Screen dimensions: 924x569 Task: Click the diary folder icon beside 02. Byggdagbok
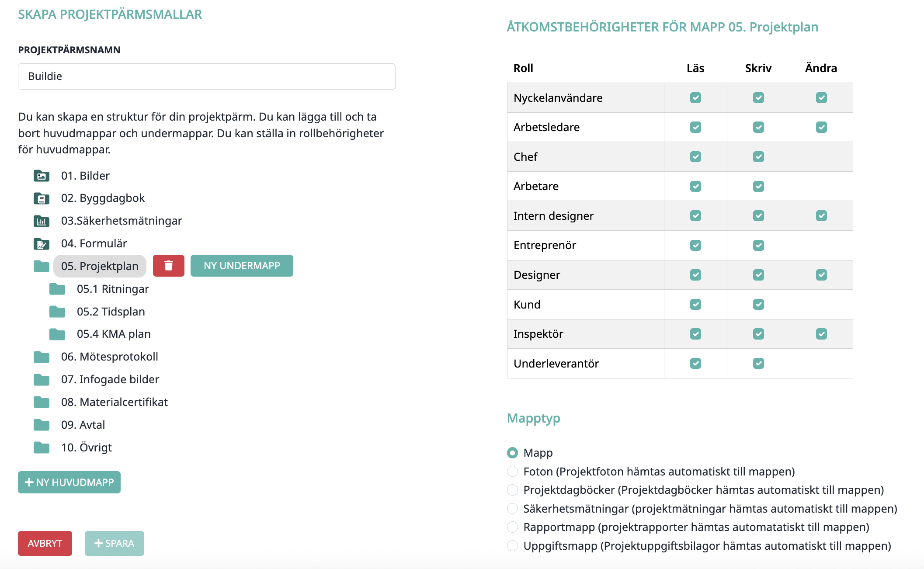(42, 198)
